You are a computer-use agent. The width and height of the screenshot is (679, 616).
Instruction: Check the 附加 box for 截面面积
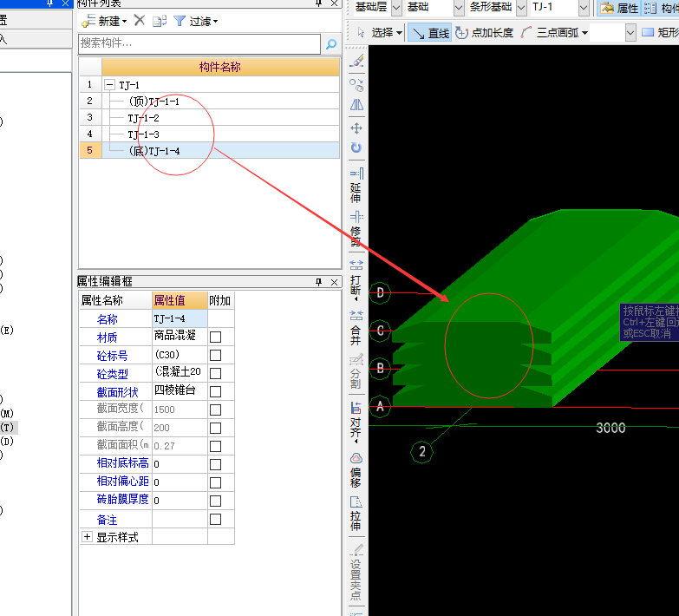coord(215,446)
